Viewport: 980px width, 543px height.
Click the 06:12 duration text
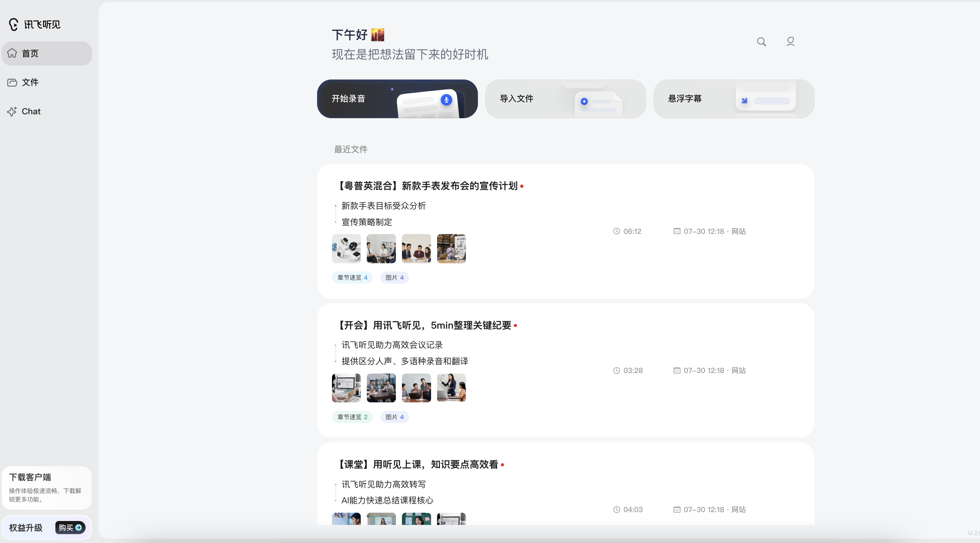[632, 231]
